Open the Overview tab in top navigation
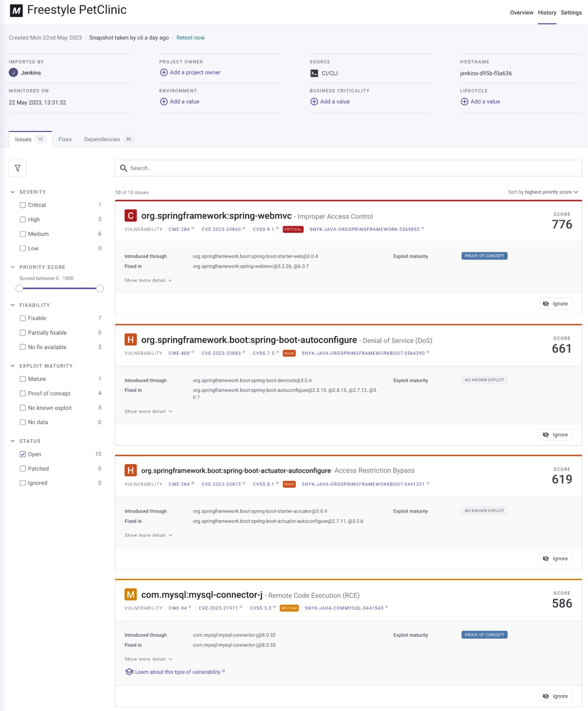The image size is (588, 711). (521, 12)
